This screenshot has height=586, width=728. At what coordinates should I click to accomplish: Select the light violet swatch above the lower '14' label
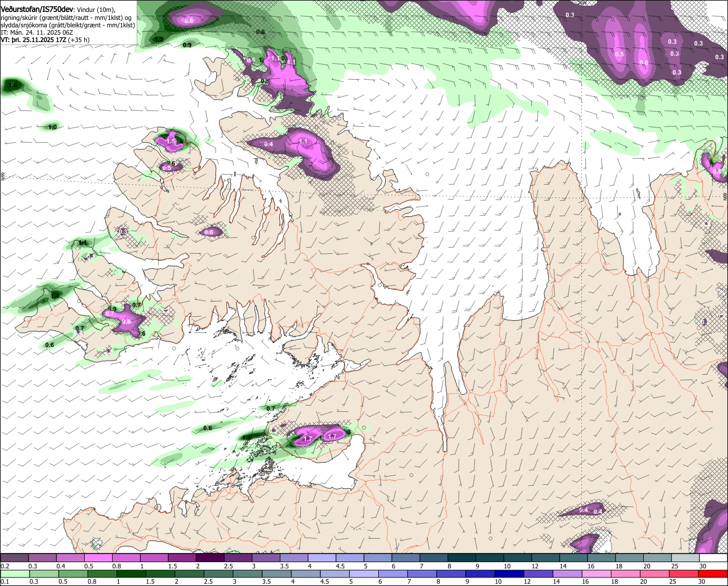[x=568, y=573]
